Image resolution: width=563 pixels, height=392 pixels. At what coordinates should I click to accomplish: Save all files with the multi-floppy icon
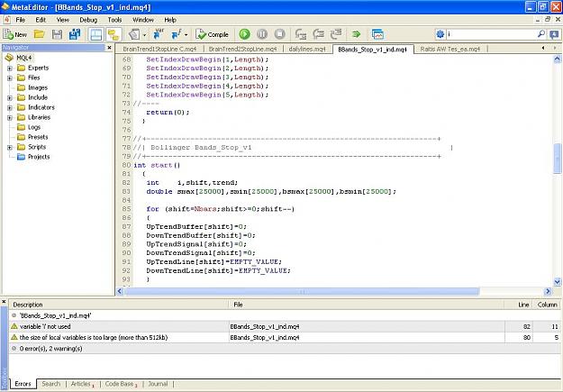[75, 34]
